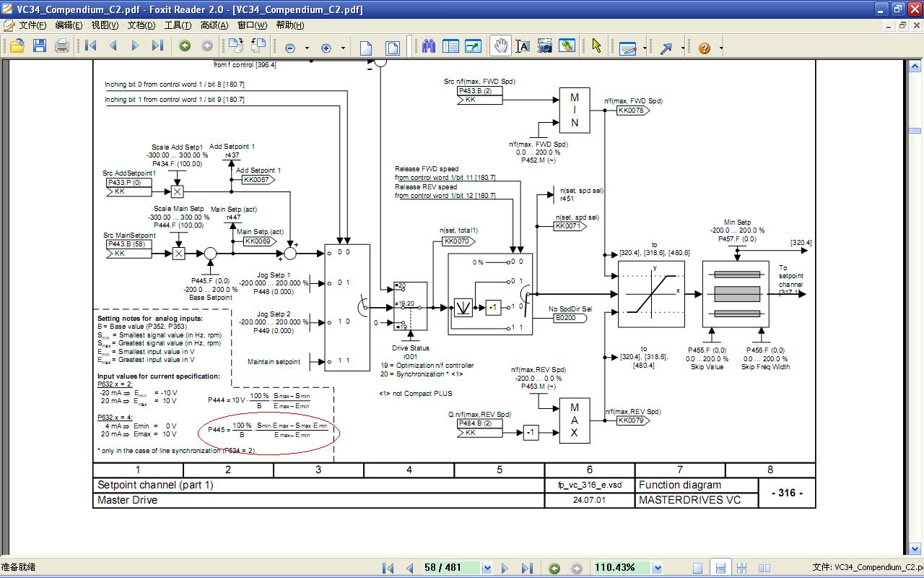Open the 文件(F) menu
The image size is (924, 578).
[32, 25]
